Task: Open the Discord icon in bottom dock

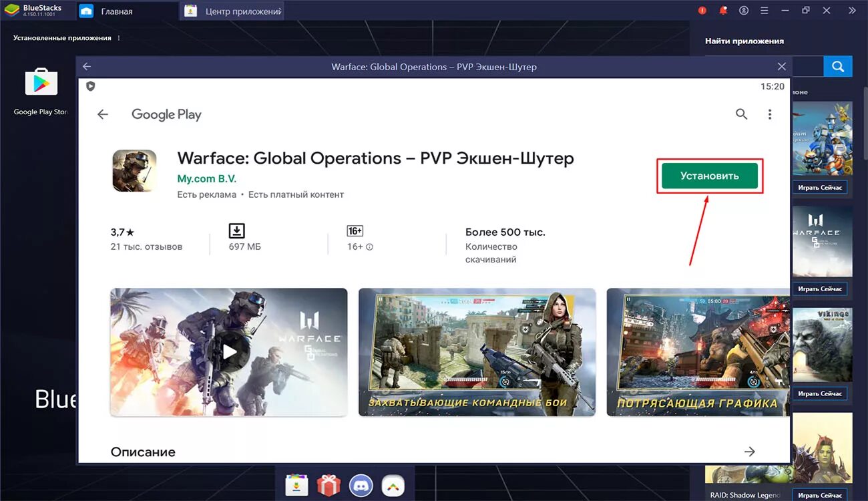Action: (x=361, y=485)
